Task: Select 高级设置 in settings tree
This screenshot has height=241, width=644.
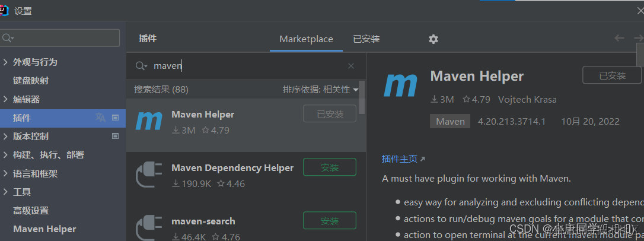Action: [x=31, y=211]
